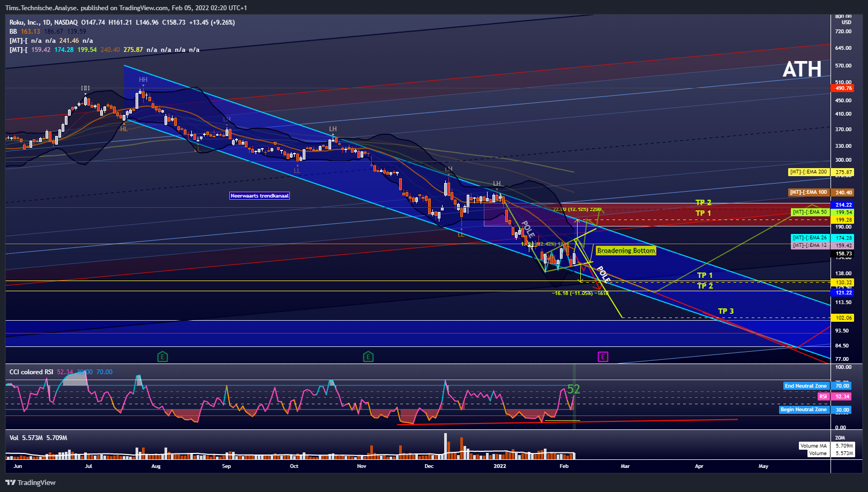The image size is (868, 492).
Task: Click the TP 3 target label
Action: (x=726, y=311)
